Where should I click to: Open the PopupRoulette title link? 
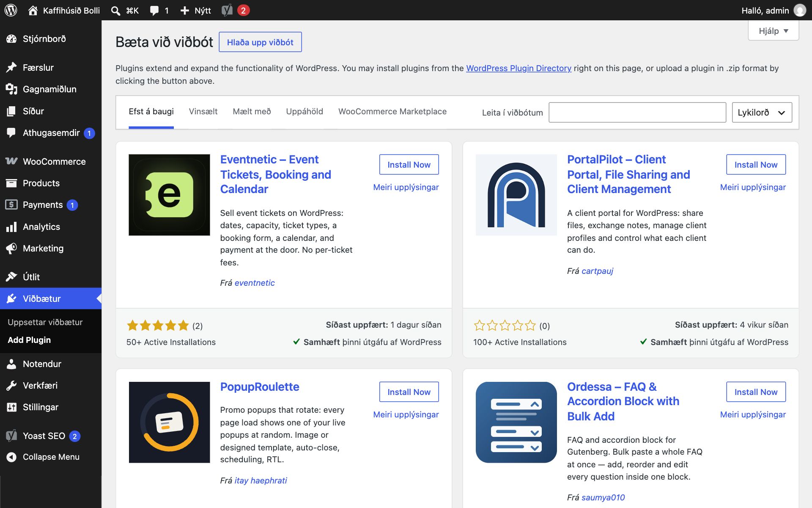(260, 387)
